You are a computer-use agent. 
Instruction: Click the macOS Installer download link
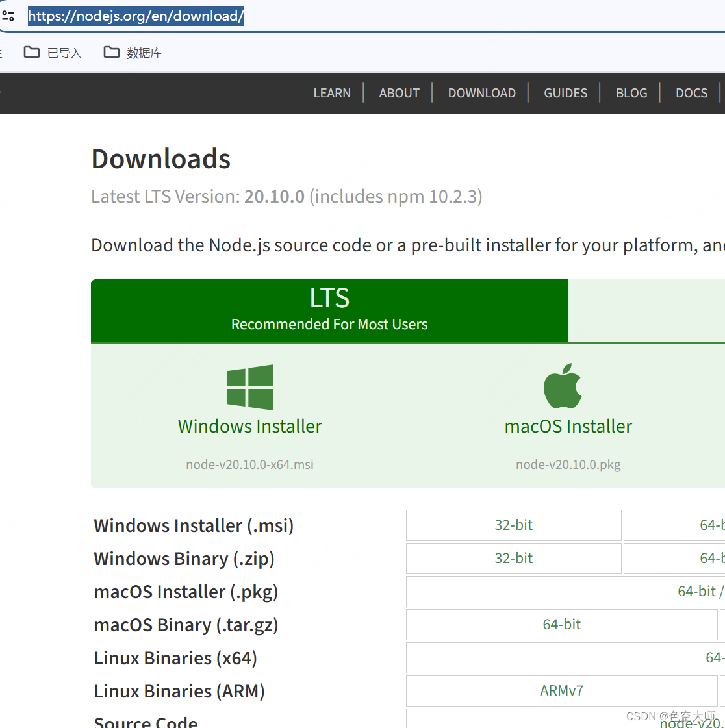coord(568,426)
